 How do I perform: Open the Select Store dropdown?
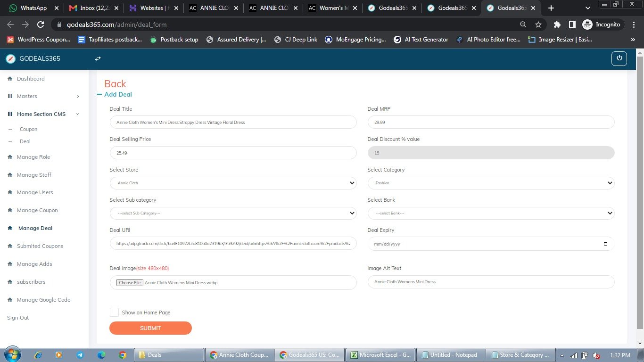tap(233, 183)
